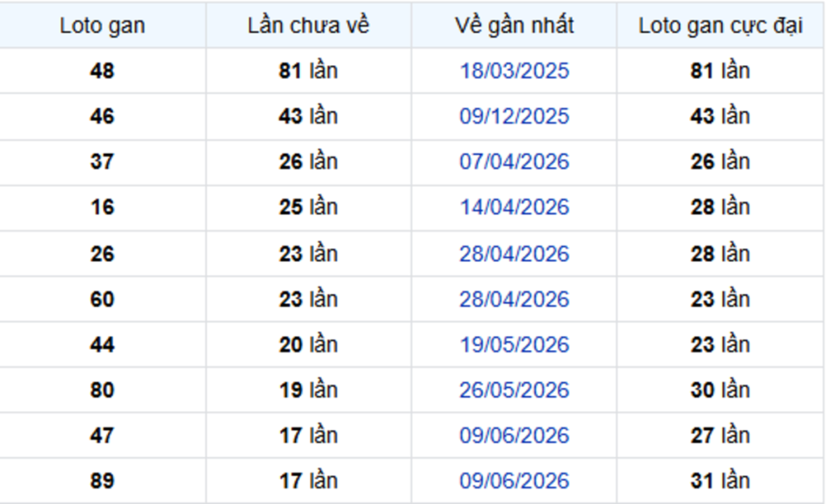The image size is (826, 504).
Task: Click "19 lần" in the loto 80 row
Action: (x=308, y=389)
